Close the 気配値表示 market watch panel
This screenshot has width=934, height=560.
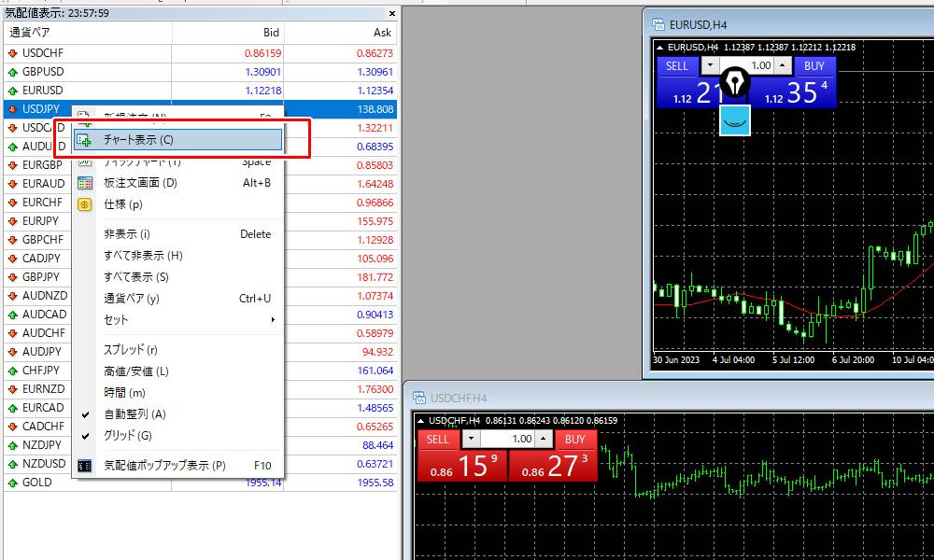pyautogui.click(x=392, y=14)
